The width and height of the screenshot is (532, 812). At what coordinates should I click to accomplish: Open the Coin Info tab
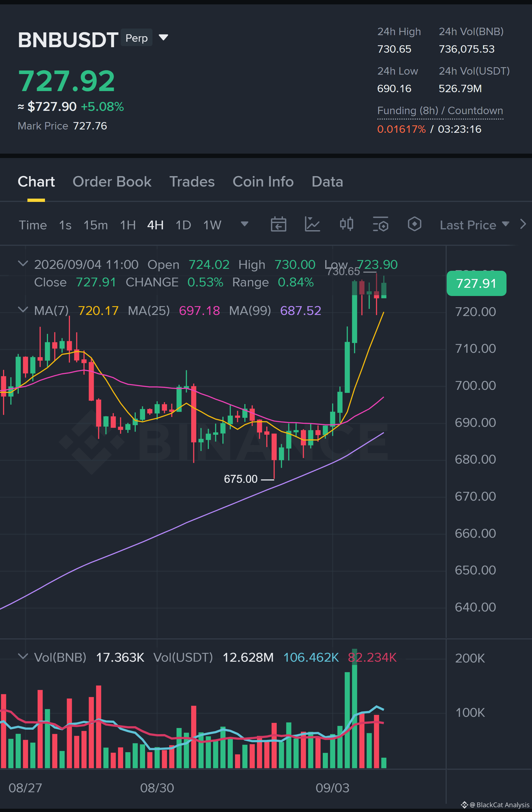point(263,182)
